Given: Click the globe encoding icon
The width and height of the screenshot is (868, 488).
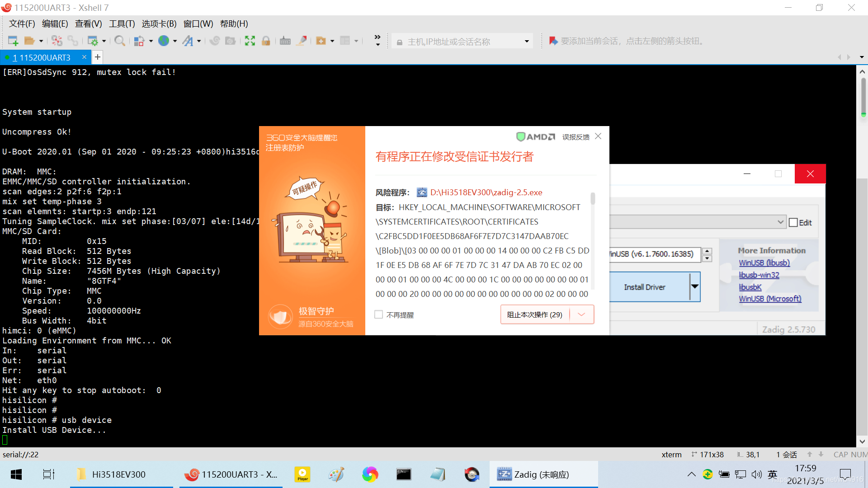Looking at the screenshot, I should (164, 41).
